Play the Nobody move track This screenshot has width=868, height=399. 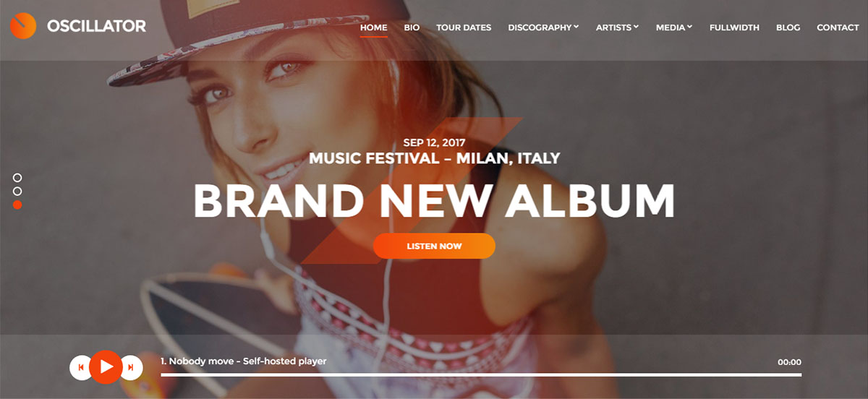click(106, 366)
